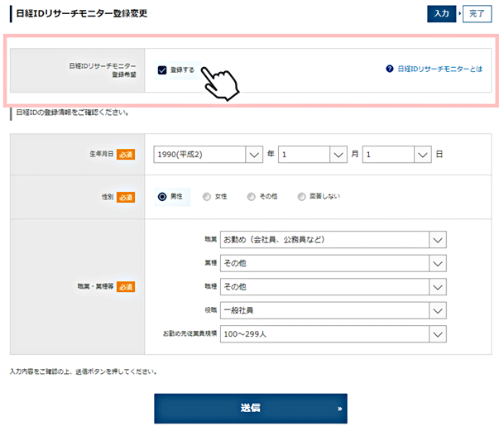Click the 完了 step indicator

(x=477, y=14)
